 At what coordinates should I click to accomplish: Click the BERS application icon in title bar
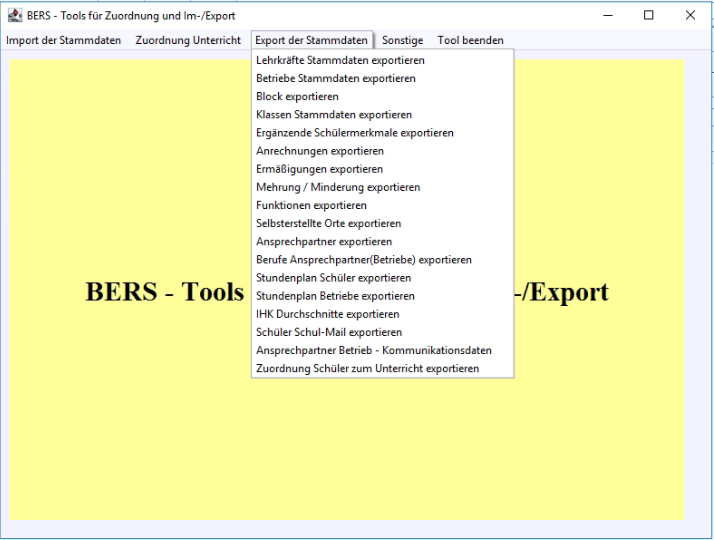14,15
